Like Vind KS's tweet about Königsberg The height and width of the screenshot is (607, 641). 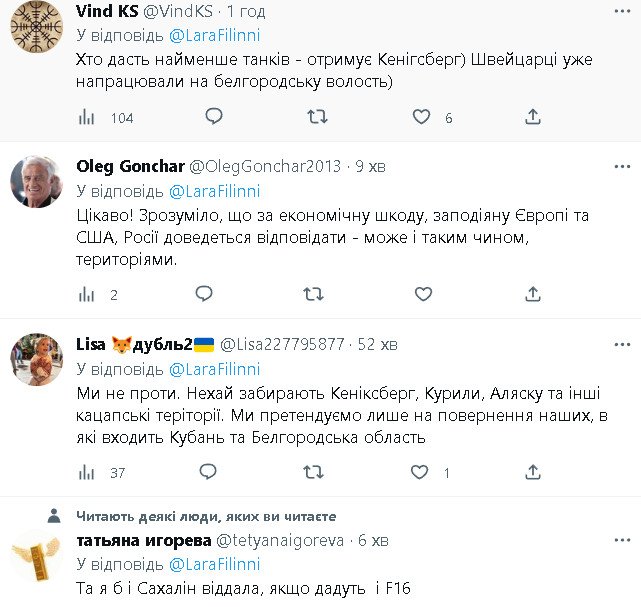(x=421, y=117)
